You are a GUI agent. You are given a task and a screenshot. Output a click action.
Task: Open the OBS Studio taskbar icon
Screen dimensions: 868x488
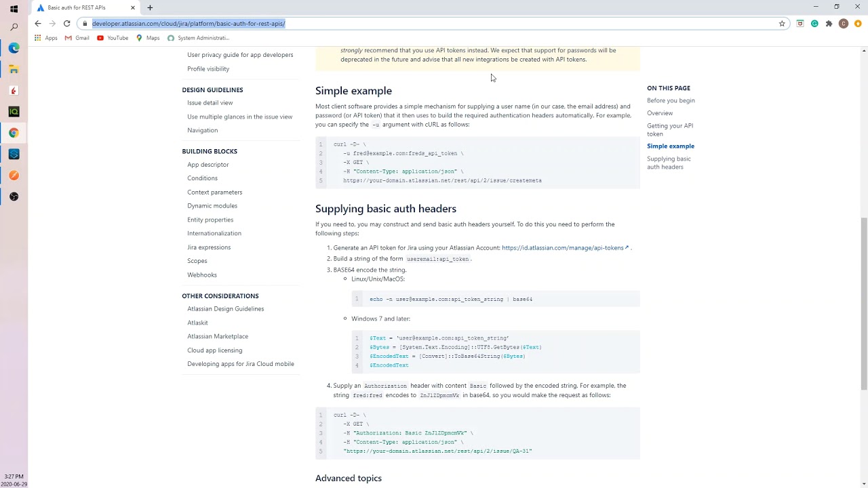point(14,197)
